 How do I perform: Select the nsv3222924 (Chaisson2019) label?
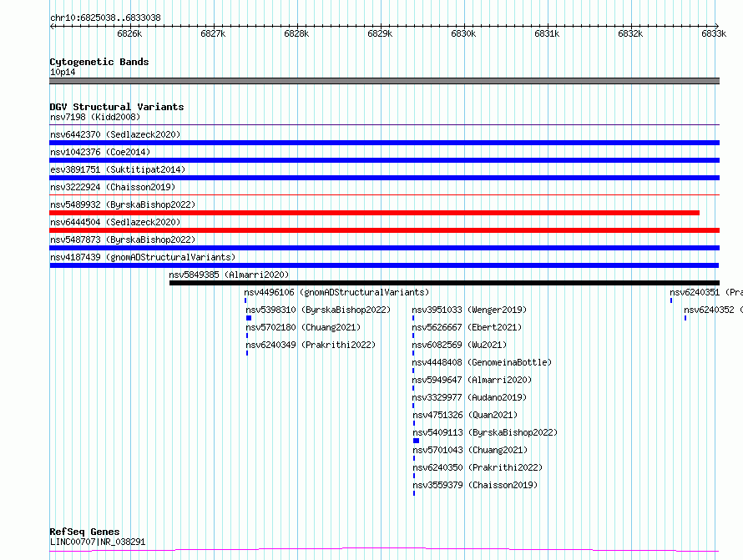pos(113,187)
